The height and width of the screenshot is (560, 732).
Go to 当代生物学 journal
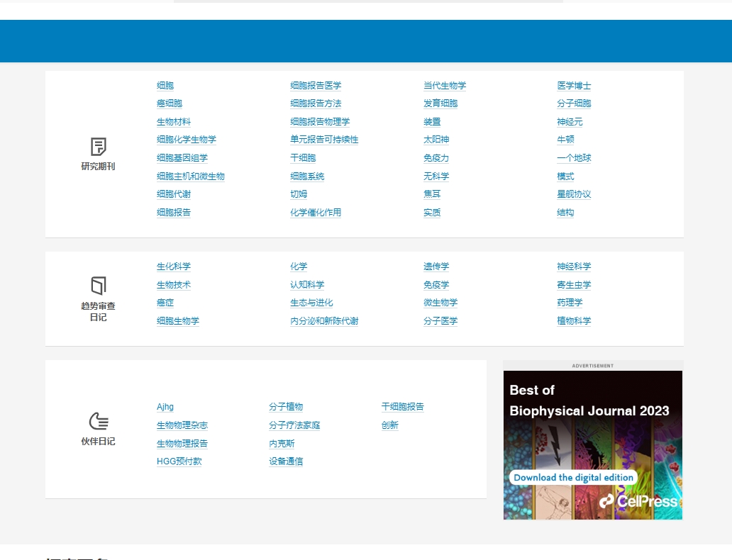(445, 85)
